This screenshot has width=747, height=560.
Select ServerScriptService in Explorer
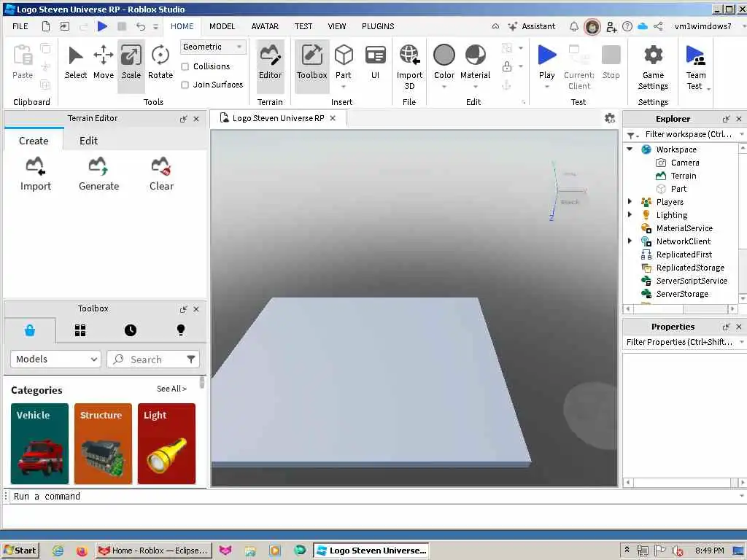point(692,281)
